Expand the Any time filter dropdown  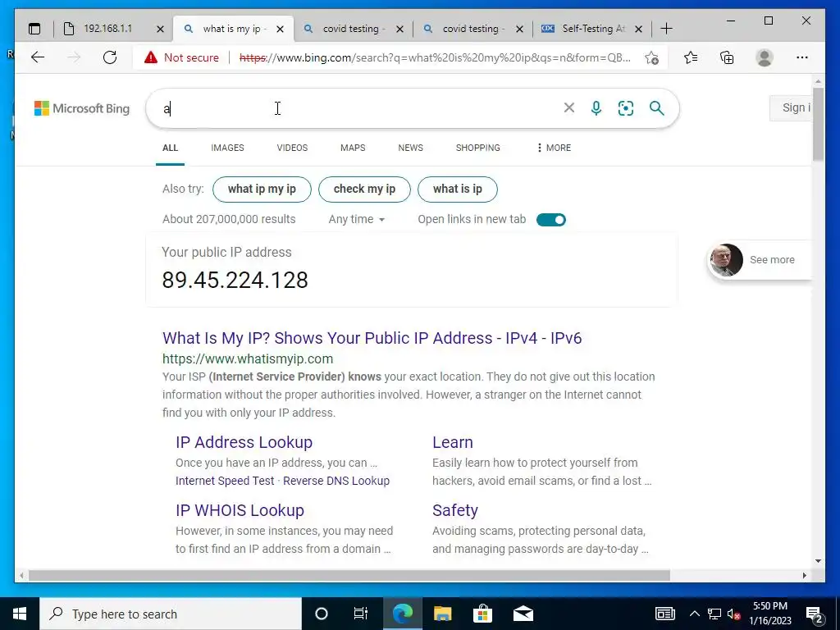[357, 219]
